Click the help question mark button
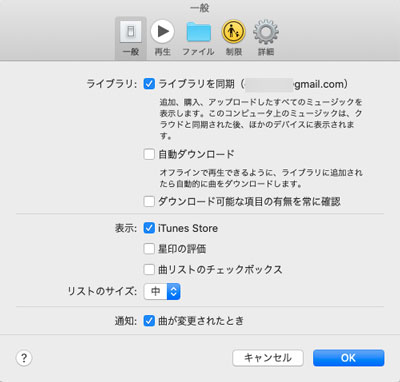This screenshot has width=400, height=382. coord(24,358)
